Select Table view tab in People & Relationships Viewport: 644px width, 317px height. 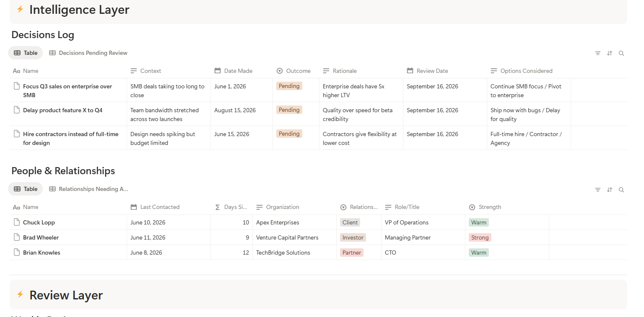[26, 189]
